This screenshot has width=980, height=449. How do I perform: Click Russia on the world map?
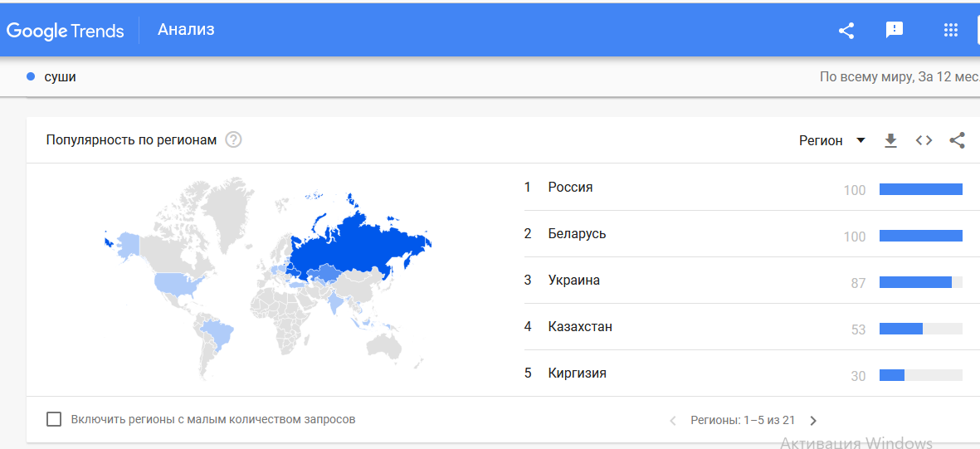356,241
